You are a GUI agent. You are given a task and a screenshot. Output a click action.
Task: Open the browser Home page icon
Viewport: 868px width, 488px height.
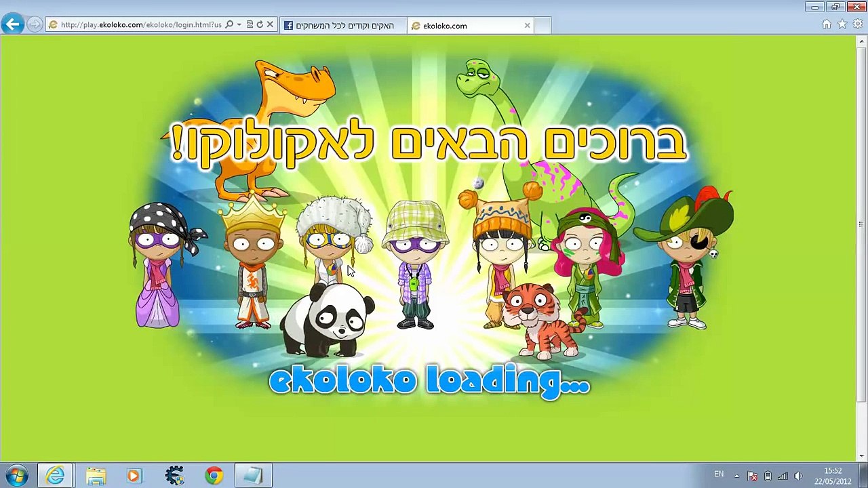pos(827,24)
